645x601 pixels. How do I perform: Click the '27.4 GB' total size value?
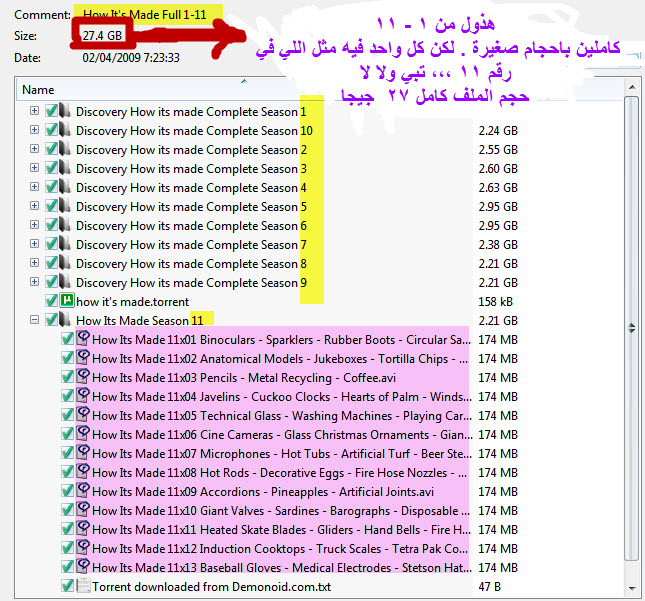point(102,36)
